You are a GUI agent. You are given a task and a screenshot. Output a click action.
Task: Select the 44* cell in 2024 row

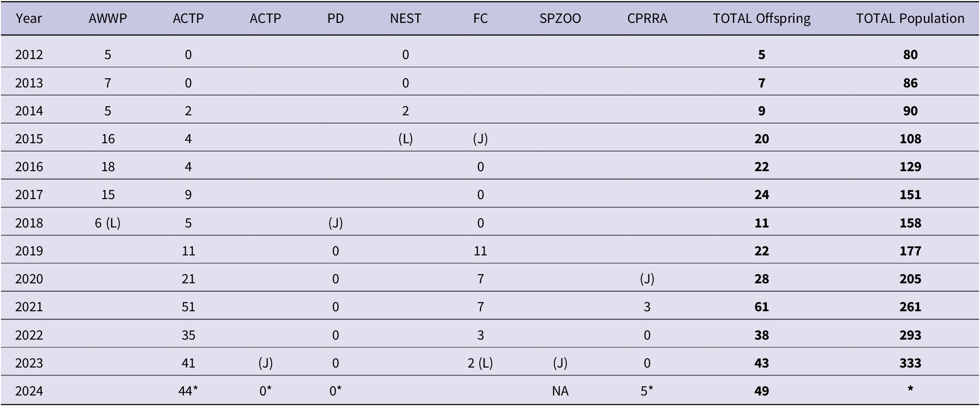click(x=188, y=391)
